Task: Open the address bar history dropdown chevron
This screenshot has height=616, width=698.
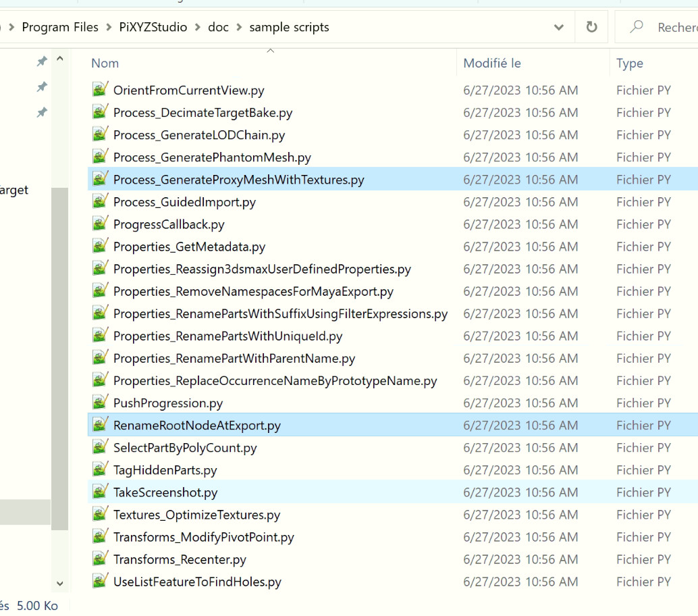Action: [x=558, y=27]
